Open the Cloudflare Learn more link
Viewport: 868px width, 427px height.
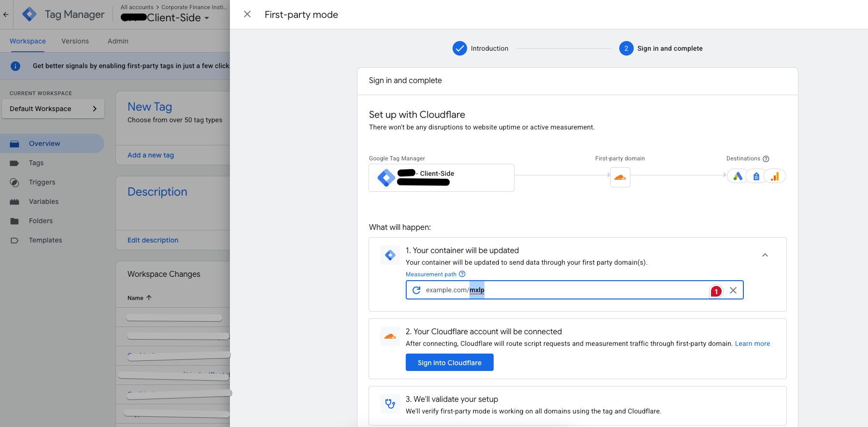coord(753,343)
